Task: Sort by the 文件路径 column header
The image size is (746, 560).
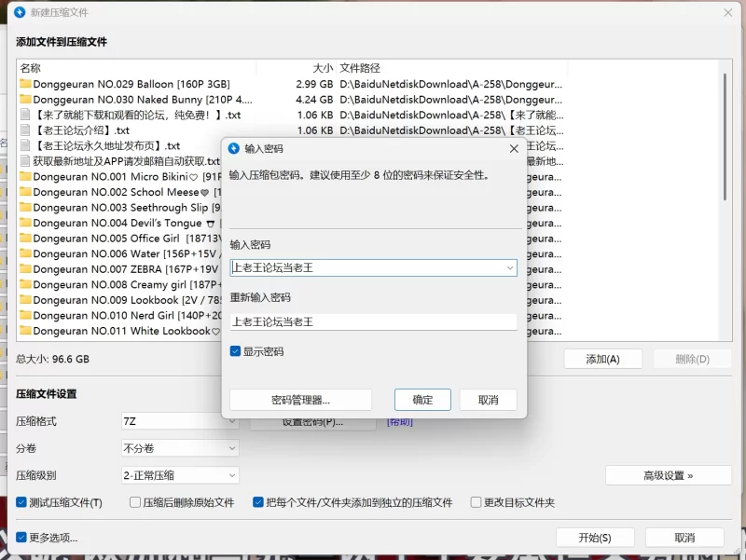Action: pyautogui.click(x=360, y=68)
